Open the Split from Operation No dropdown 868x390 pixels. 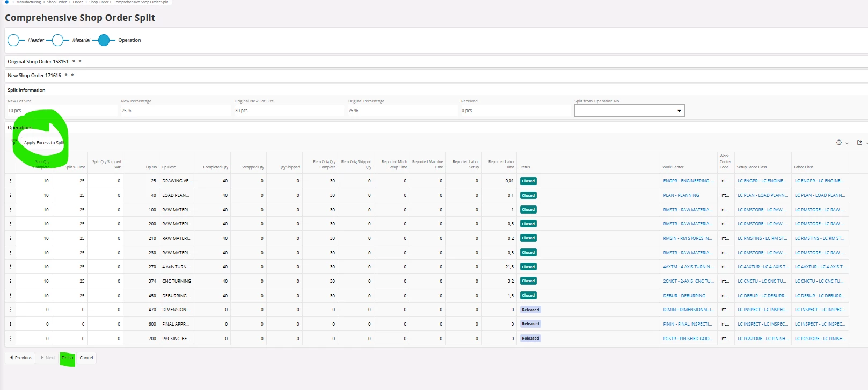pyautogui.click(x=629, y=111)
